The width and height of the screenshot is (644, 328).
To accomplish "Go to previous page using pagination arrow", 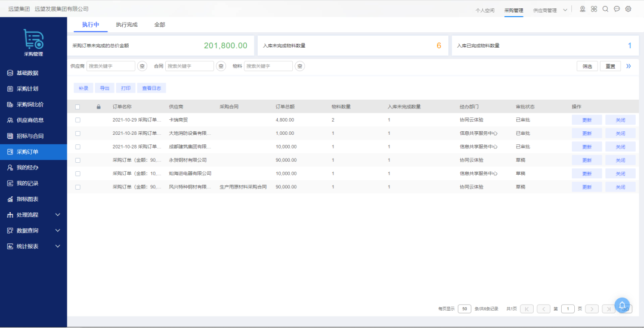I will pos(543,309).
